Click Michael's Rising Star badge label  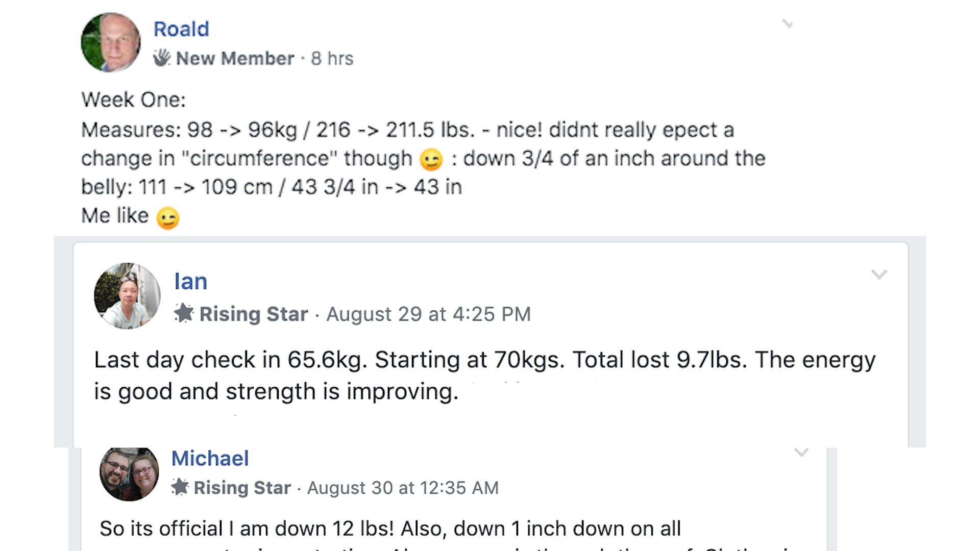pos(242,488)
